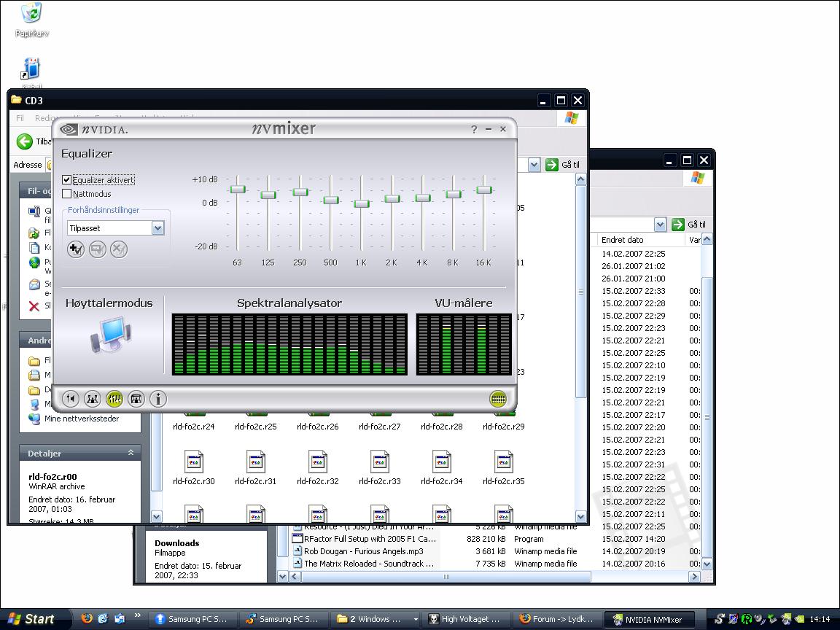
Task: Click the red X delete task icon
Action: coord(34,306)
